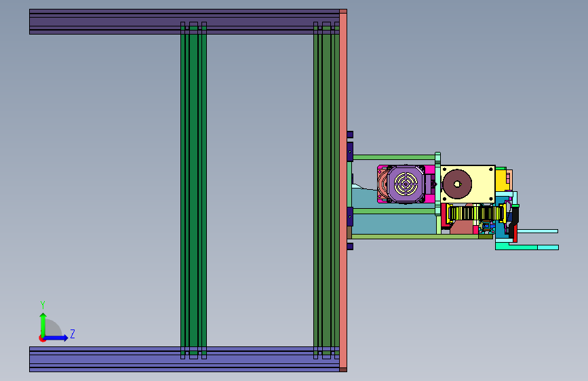588x381 pixels.
Task: Select the bottom blue horizontal frame beam
Action: [x=184, y=359]
